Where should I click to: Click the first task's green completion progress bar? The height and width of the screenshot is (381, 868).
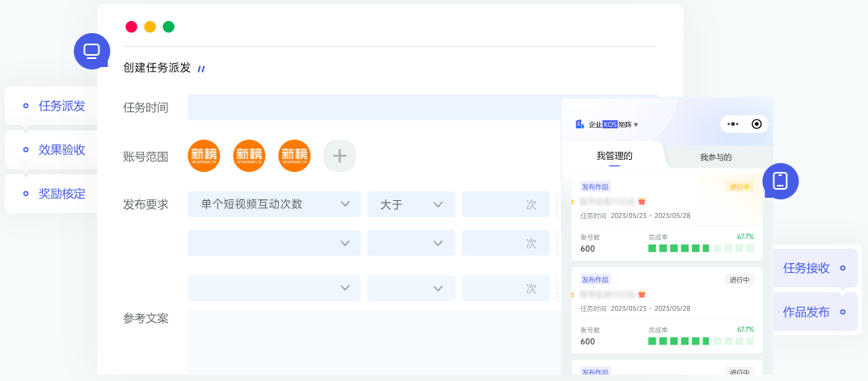pyautogui.click(x=700, y=249)
